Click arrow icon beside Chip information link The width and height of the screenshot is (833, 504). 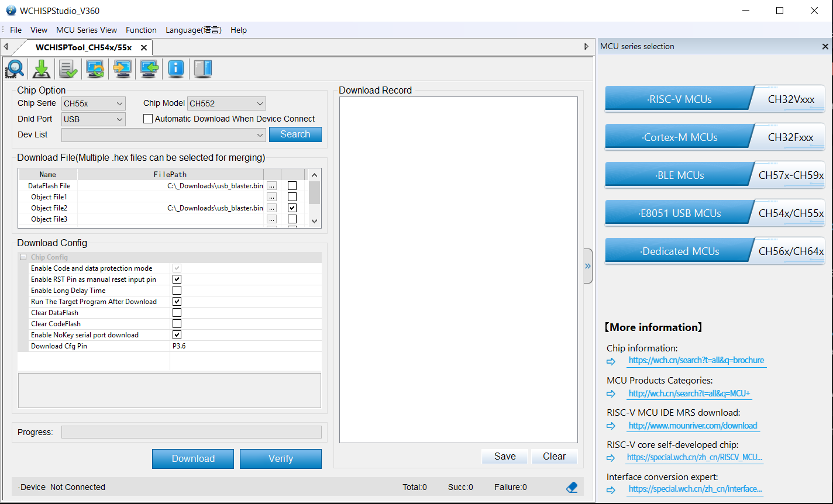coord(611,361)
